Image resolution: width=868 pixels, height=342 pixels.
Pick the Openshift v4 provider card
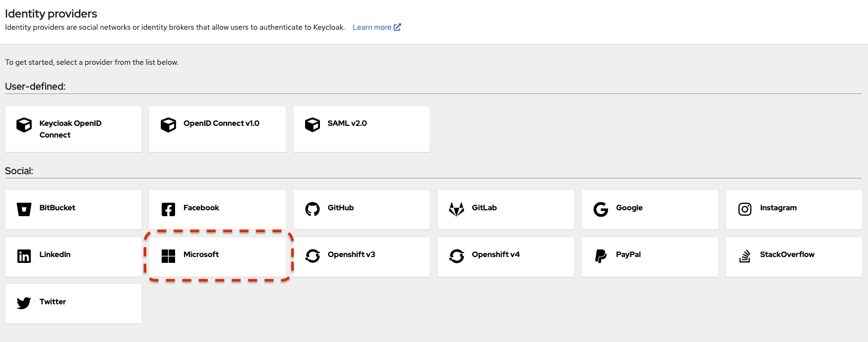(506, 257)
